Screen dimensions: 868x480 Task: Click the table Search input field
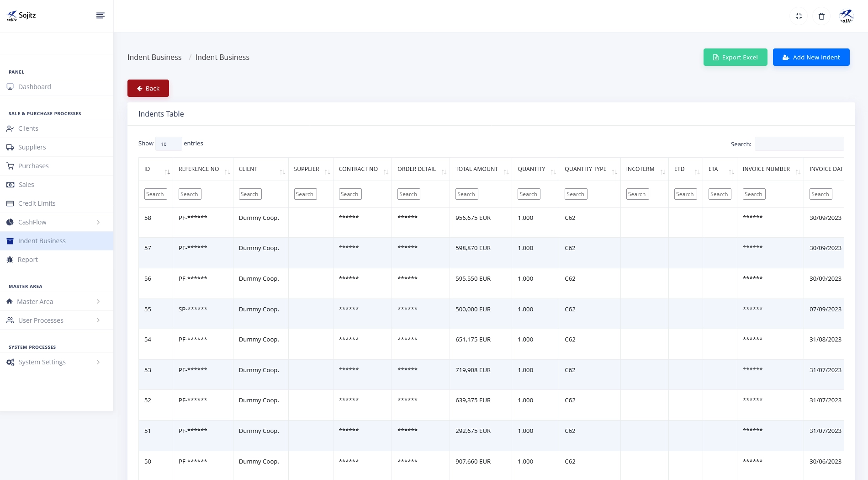(799, 144)
